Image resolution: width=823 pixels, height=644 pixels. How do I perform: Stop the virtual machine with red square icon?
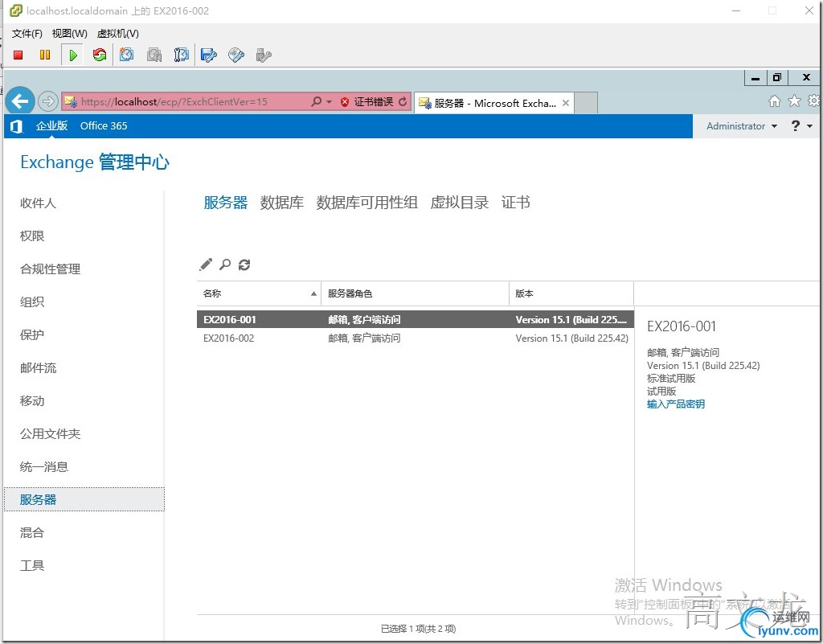coord(18,55)
